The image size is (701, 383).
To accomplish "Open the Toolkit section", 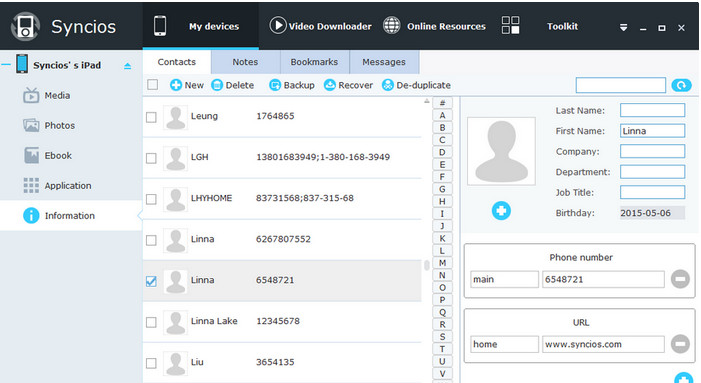I will [x=562, y=26].
